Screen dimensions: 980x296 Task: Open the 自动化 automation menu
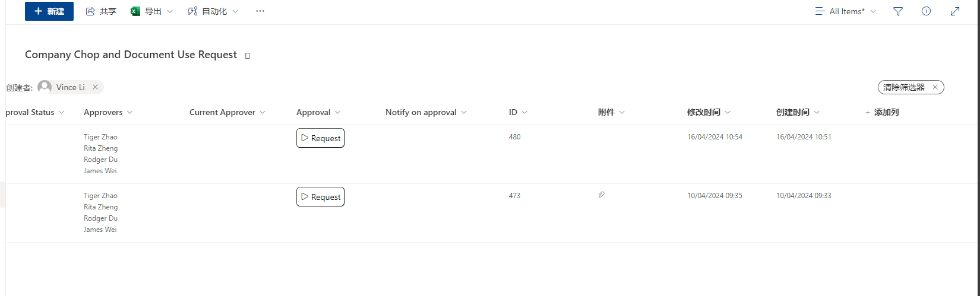213,11
